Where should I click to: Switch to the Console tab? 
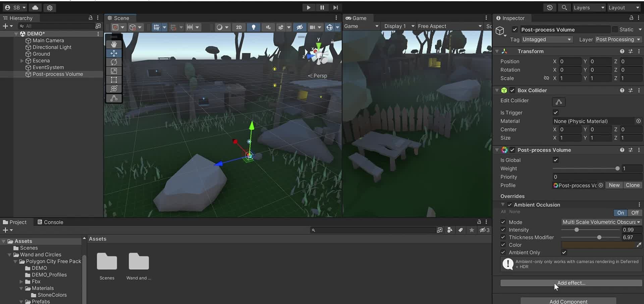[50, 222]
